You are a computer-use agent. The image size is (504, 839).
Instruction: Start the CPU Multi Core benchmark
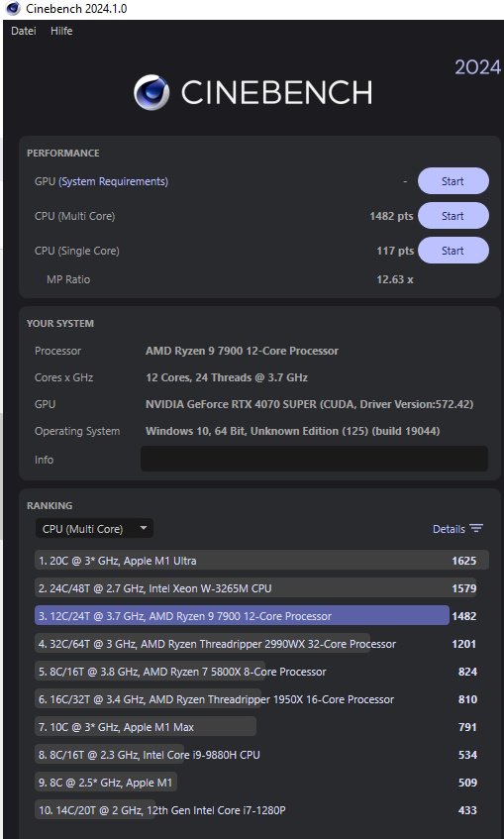click(x=454, y=216)
